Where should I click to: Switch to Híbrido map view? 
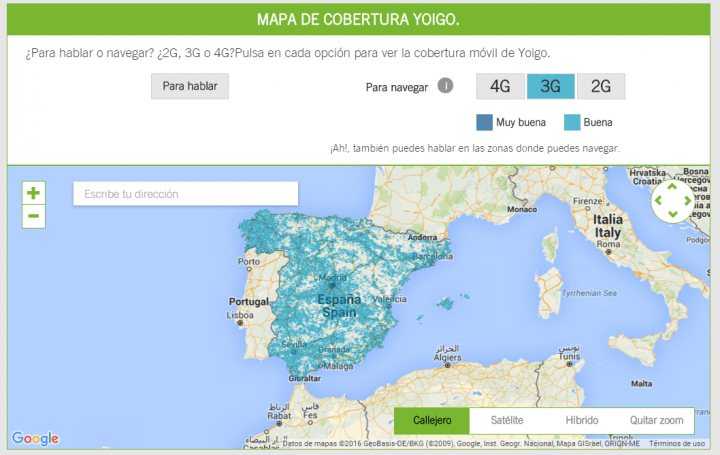click(582, 420)
